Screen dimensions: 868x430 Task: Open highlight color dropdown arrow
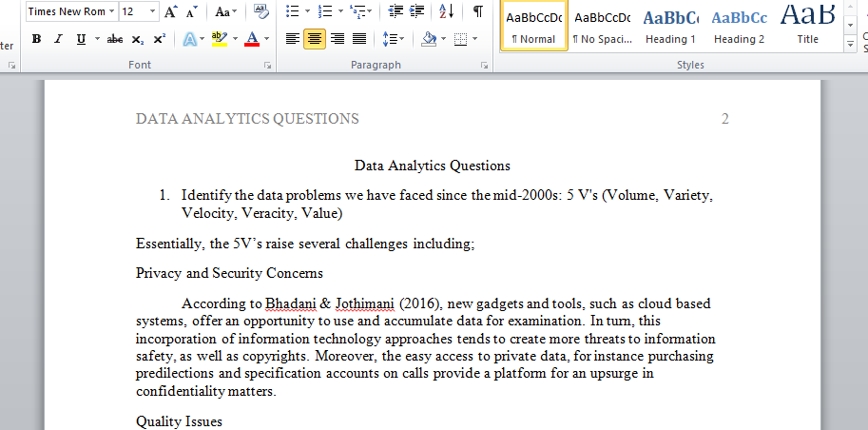pos(235,39)
